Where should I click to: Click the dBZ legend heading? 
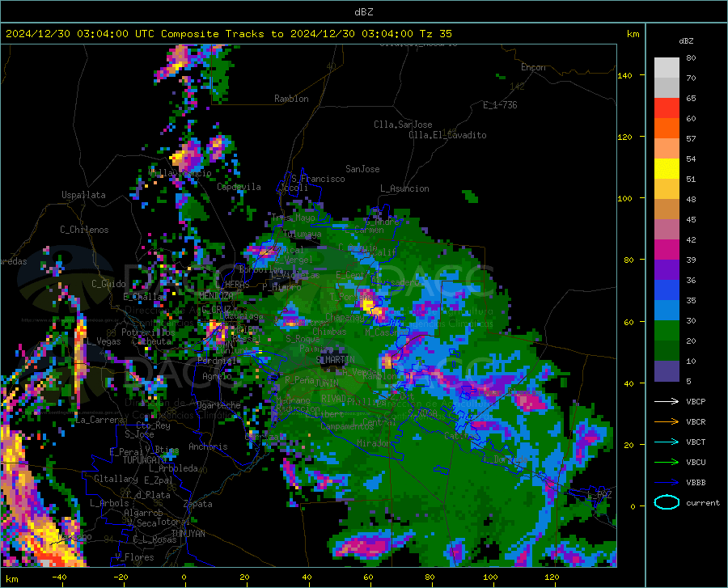(x=686, y=40)
